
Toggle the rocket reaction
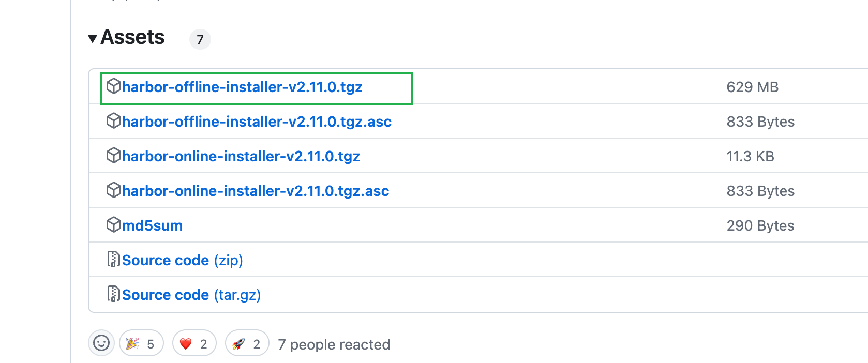247,343
